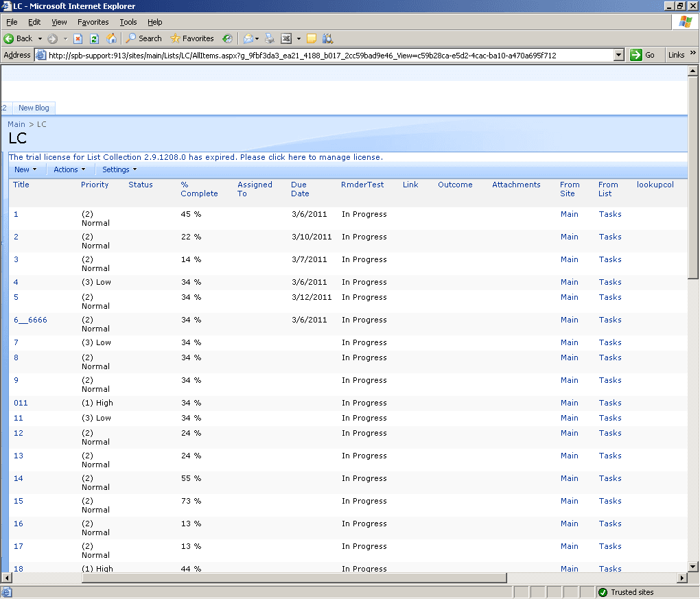Expand the address bar dropdown

click(618, 55)
